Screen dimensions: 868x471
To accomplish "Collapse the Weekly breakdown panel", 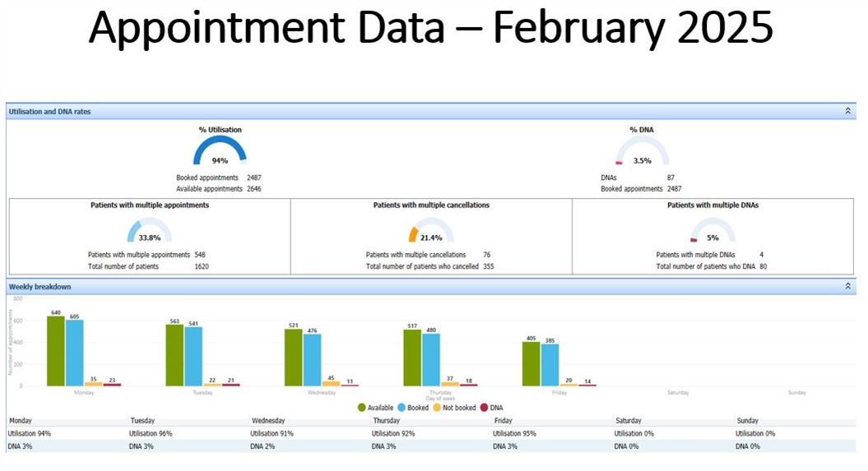I will pyautogui.click(x=847, y=286).
